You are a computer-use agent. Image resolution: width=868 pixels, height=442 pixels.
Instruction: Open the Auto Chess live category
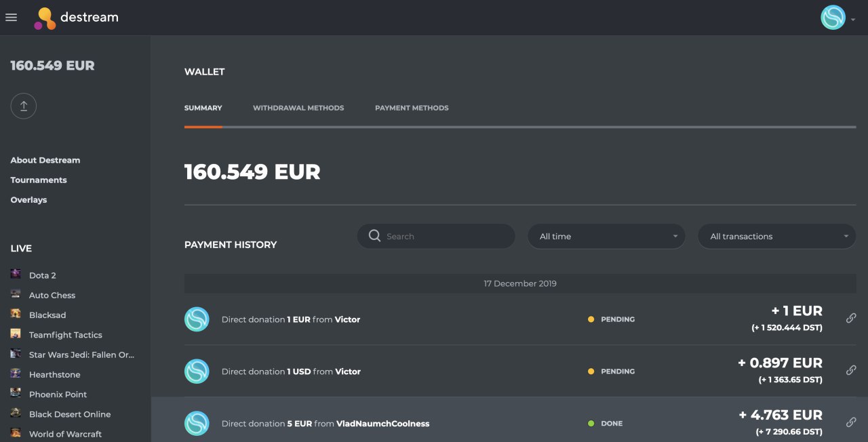(52, 295)
